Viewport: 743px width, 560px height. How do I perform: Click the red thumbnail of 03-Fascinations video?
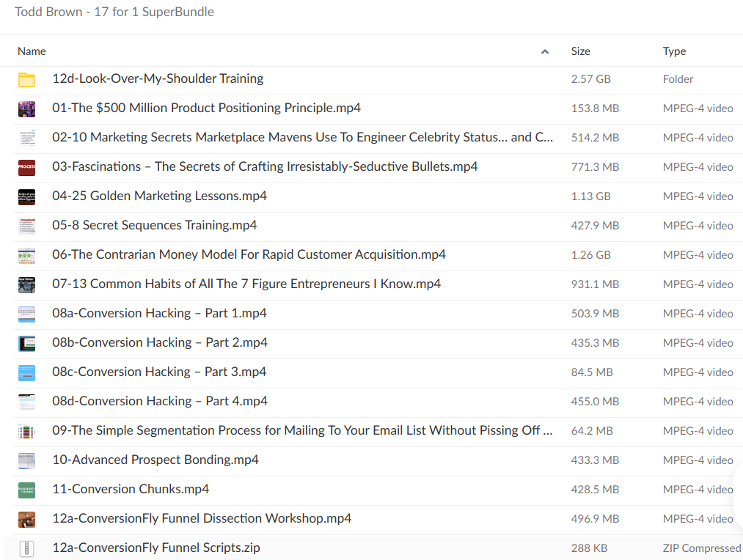pyautogui.click(x=26, y=168)
